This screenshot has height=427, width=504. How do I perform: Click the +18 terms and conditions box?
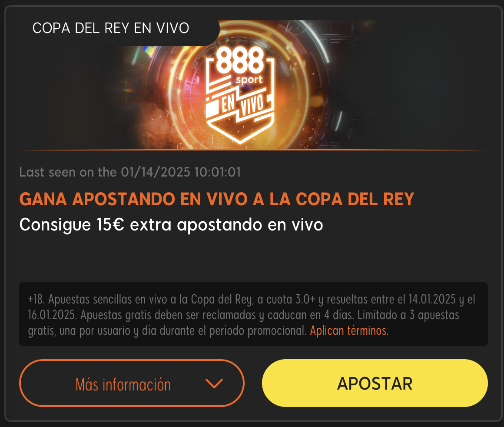point(254,314)
